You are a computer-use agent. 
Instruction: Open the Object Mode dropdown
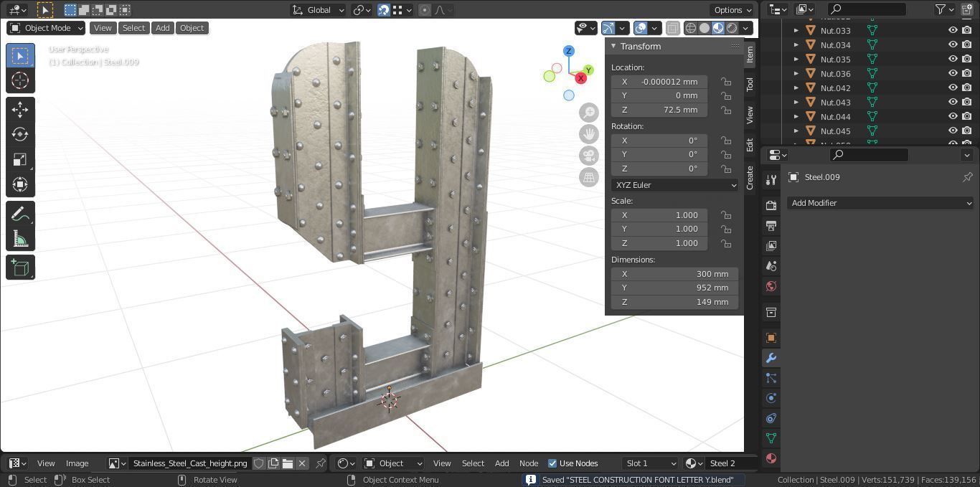click(x=46, y=28)
